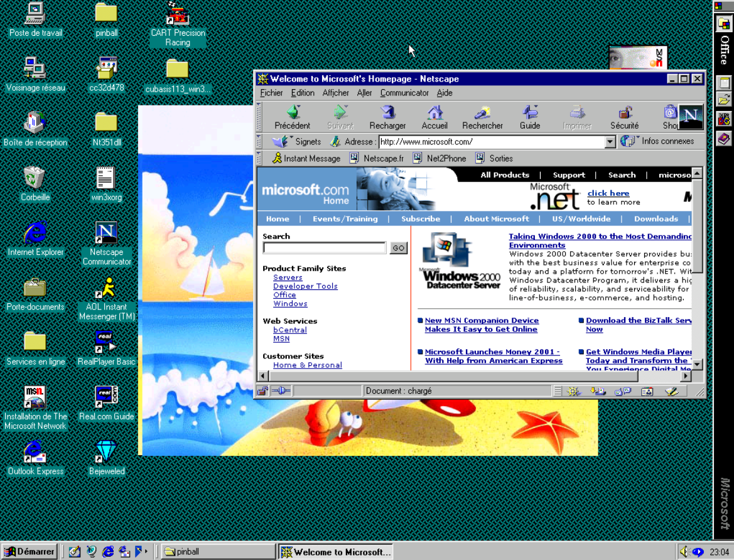Launch Internet Explorer from Quick Launch bar
The width and height of the screenshot is (734, 560).
(x=108, y=552)
